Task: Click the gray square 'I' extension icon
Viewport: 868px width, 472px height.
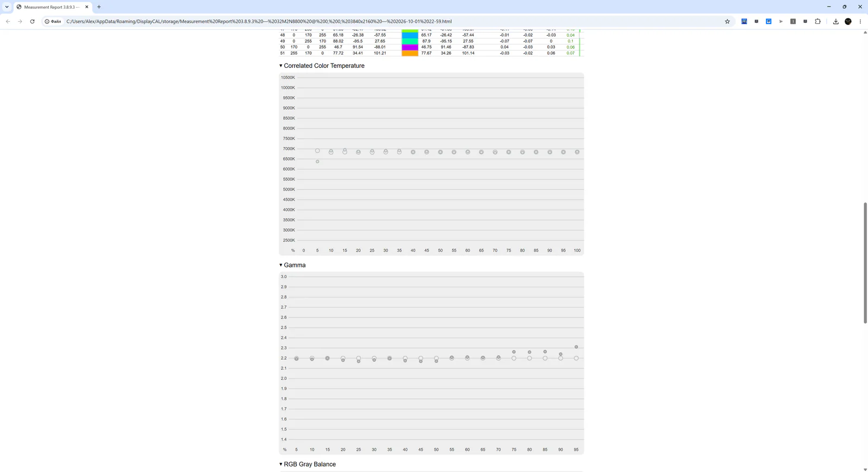Action: click(x=793, y=22)
